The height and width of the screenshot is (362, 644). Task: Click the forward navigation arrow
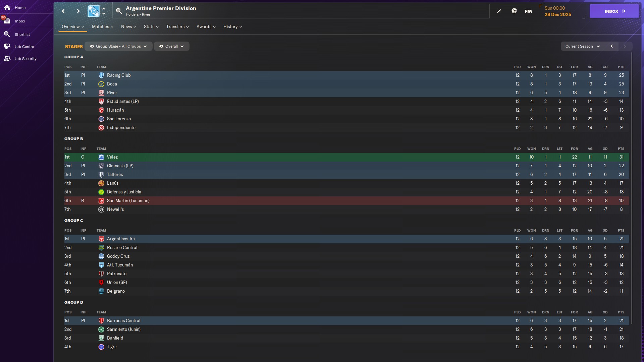point(78,11)
